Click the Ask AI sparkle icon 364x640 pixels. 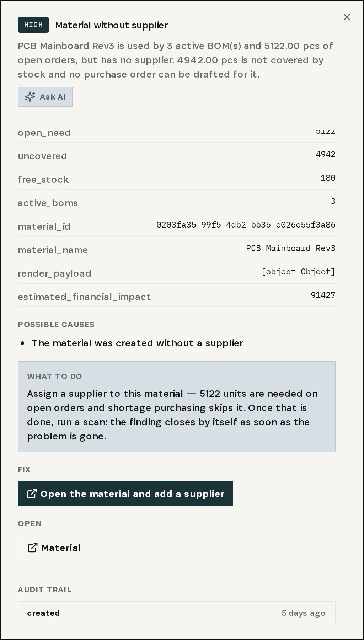point(30,97)
